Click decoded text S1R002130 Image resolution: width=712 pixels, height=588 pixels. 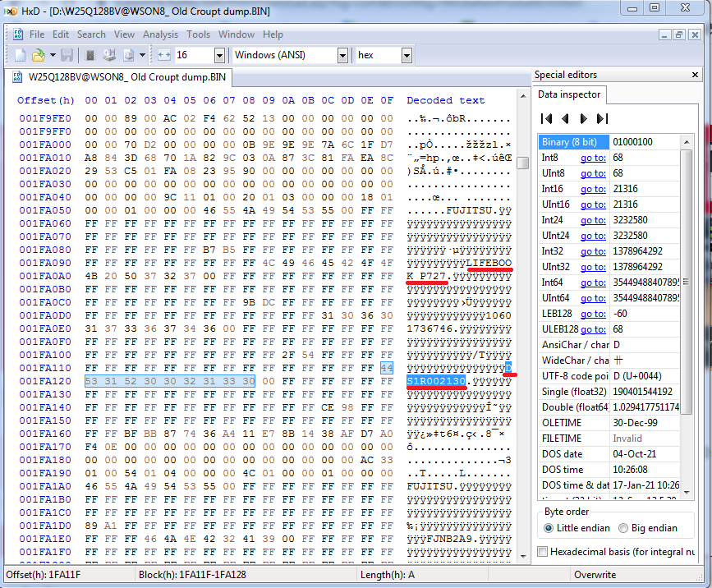coord(436,381)
